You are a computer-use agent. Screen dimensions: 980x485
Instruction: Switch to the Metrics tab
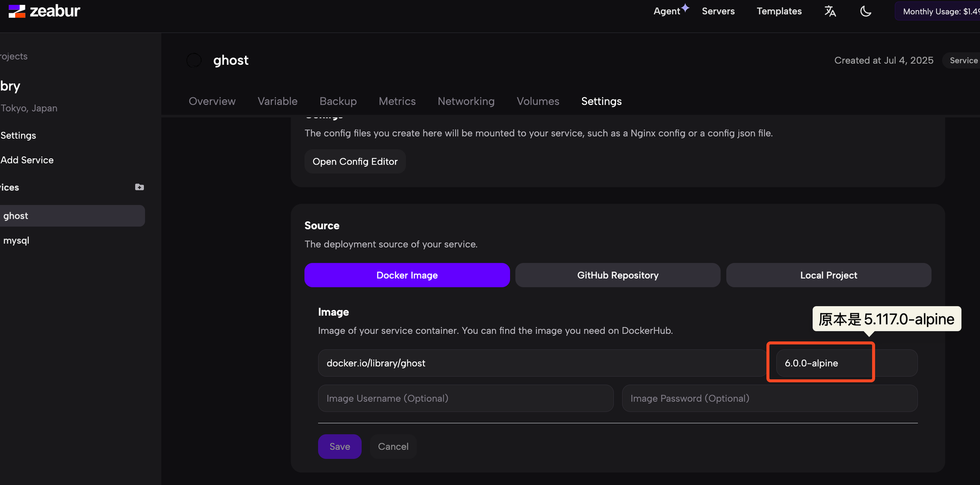tap(397, 101)
